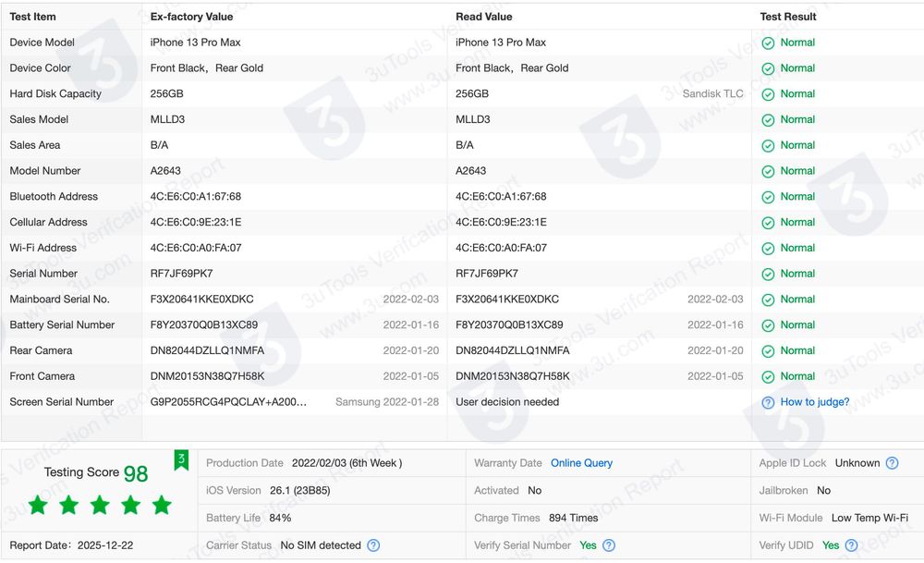
Task: Select the Read Value Cellular address 4C:E6:C0:9E:23:1E
Action: 501,222
